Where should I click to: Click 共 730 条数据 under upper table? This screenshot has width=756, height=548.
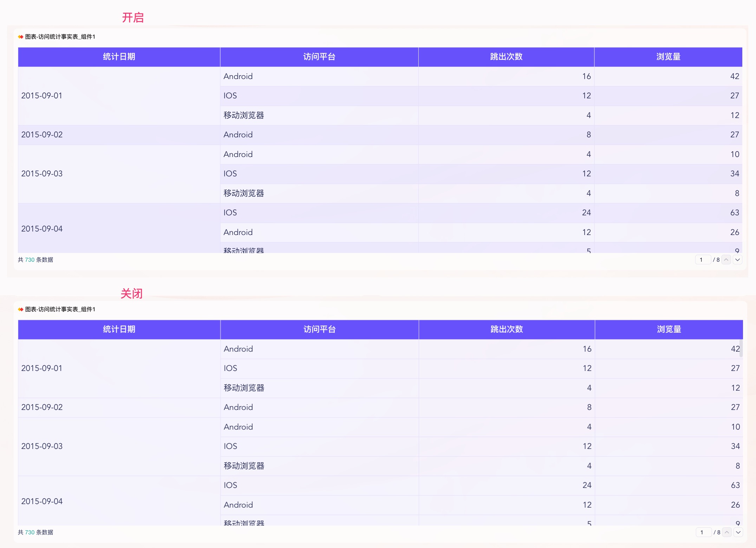(x=35, y=260)
